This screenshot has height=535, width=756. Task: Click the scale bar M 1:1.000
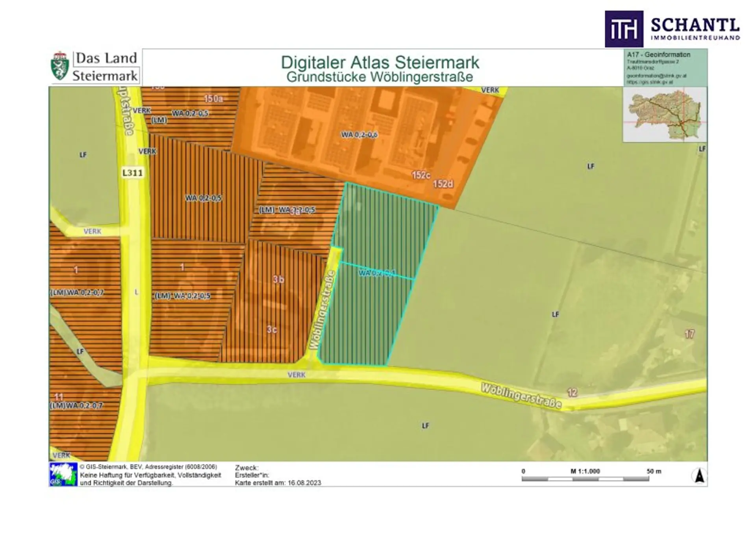tap(585, 478)
